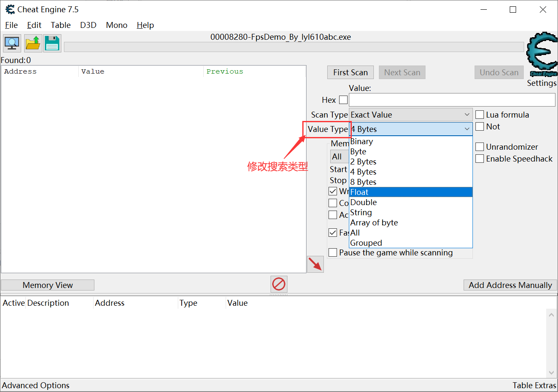Expand the Scan Type Exact Value dropdown

tap(411, 115)
